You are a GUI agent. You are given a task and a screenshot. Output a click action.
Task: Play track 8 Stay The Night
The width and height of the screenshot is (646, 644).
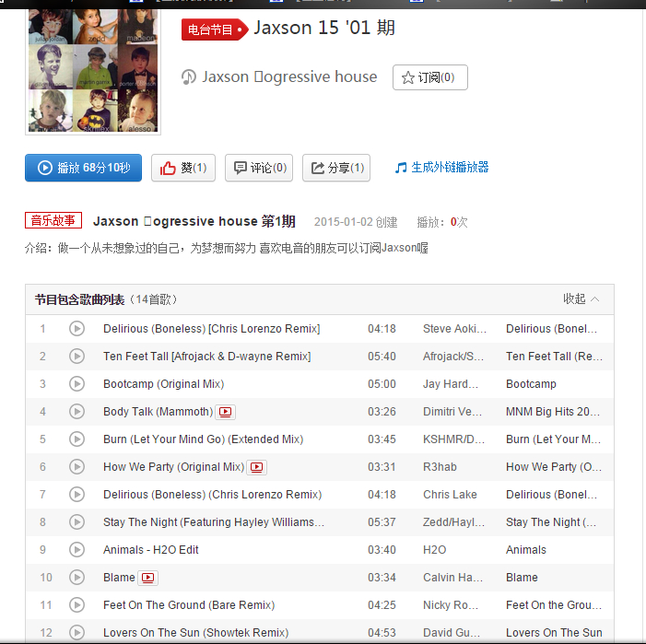[x=76, y=521]
